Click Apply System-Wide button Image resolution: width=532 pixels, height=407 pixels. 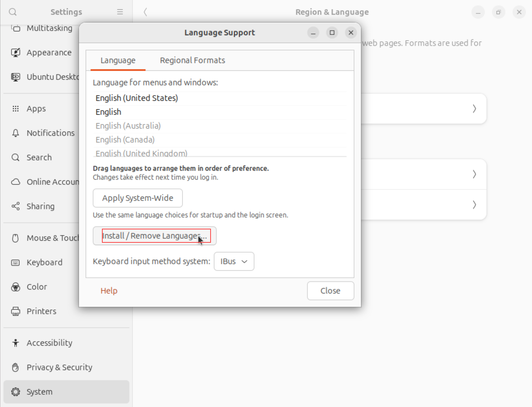(138, 198)
